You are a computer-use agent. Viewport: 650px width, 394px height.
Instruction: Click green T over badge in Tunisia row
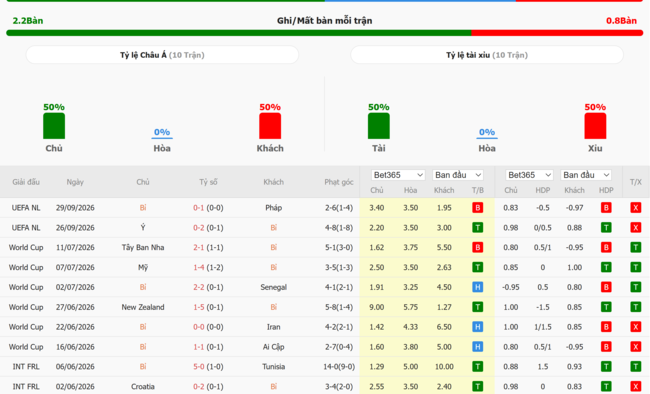pyautogui.click(x=635, y=367)
